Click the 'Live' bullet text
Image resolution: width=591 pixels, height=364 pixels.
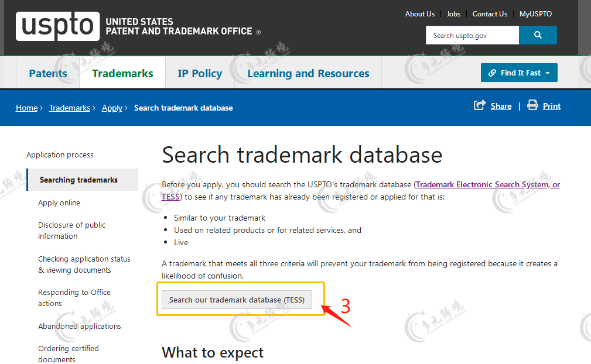(x=181, y=242)
